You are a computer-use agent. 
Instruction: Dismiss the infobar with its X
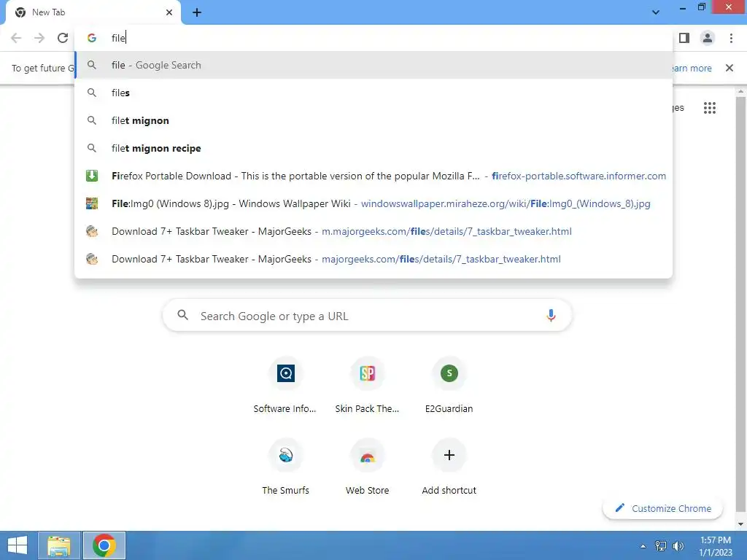tap(729, 68)
